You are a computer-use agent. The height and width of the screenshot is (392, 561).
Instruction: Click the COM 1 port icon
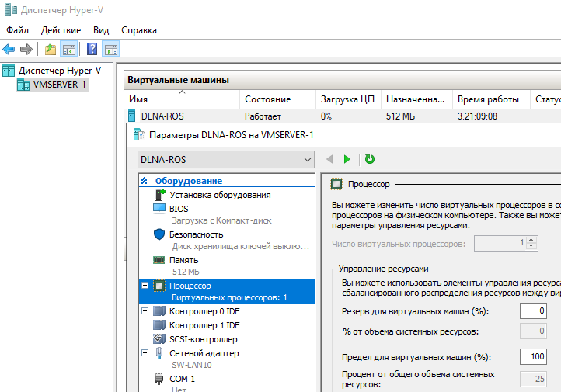pos(159,379)
